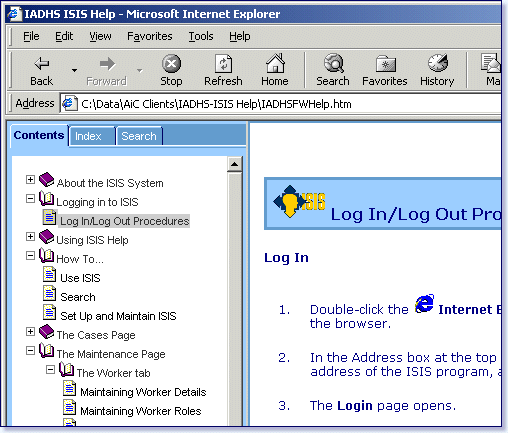
Task: Switch to the Index tab
Action: coord(92,136)
